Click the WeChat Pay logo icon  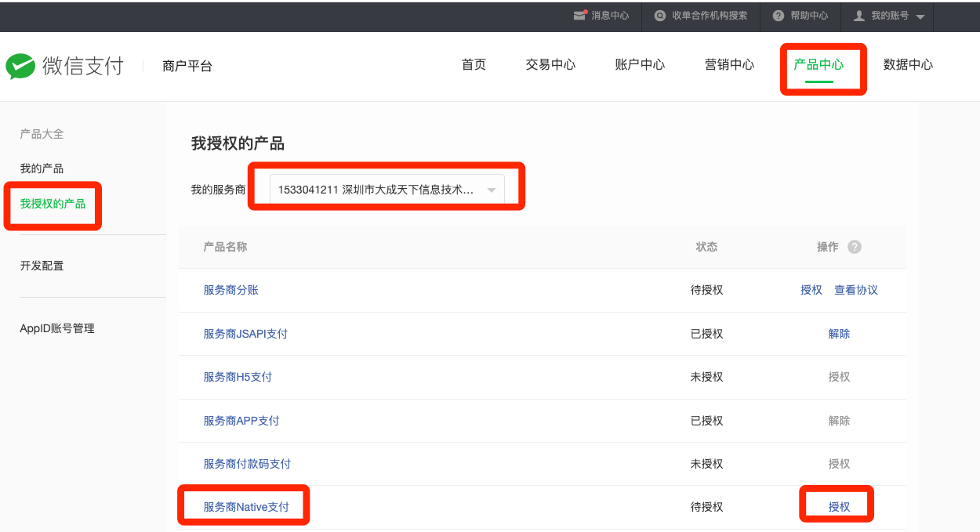point(20,66)
